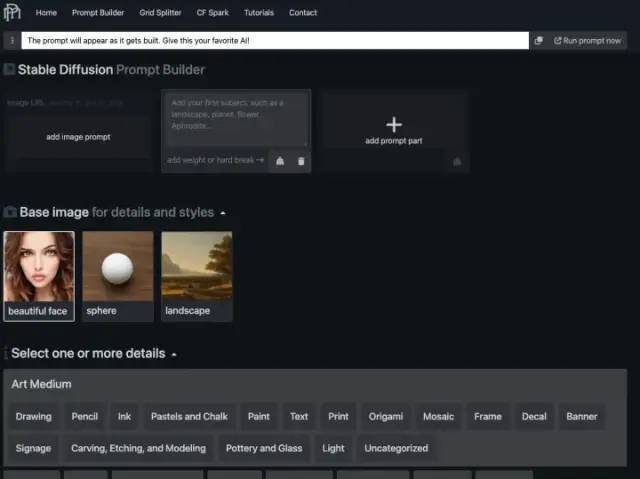Click the drag handle beside Select one or more details
Image resolution: width=640 pixels, height=479 pixels.
6,353
